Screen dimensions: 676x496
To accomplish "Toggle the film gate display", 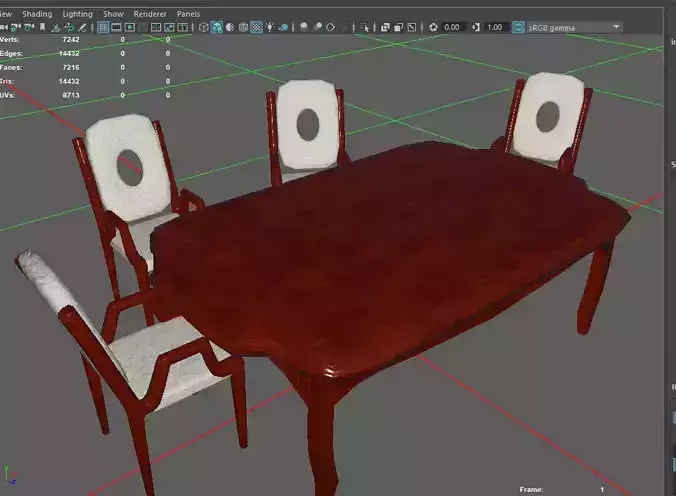I will point(116,28).
